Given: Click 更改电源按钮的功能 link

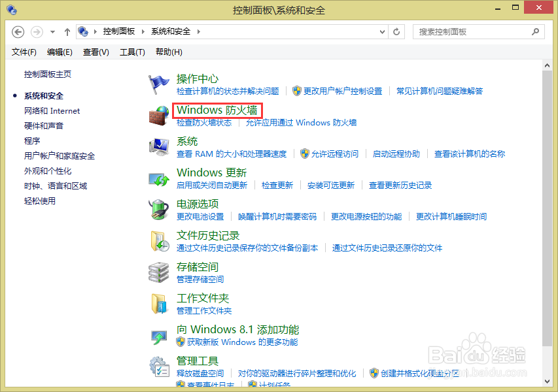Looking at the screenshot, I should [366, 216].
